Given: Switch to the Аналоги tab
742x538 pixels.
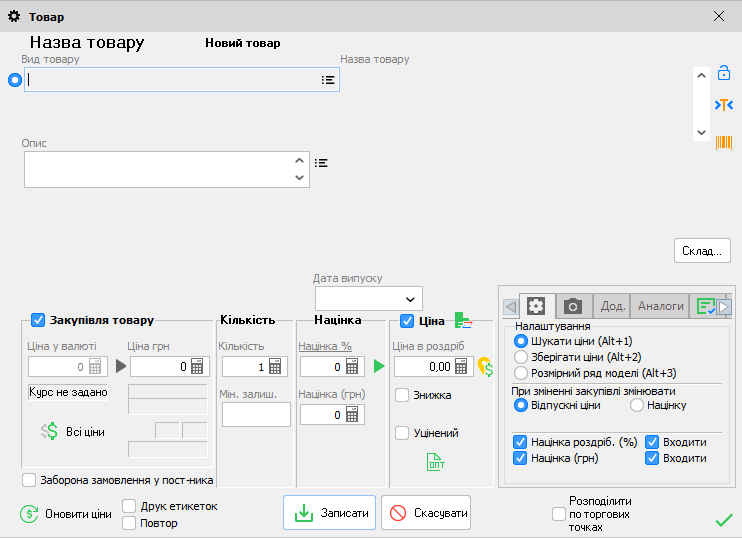Looking at the screenshot, I should (660, 306).
